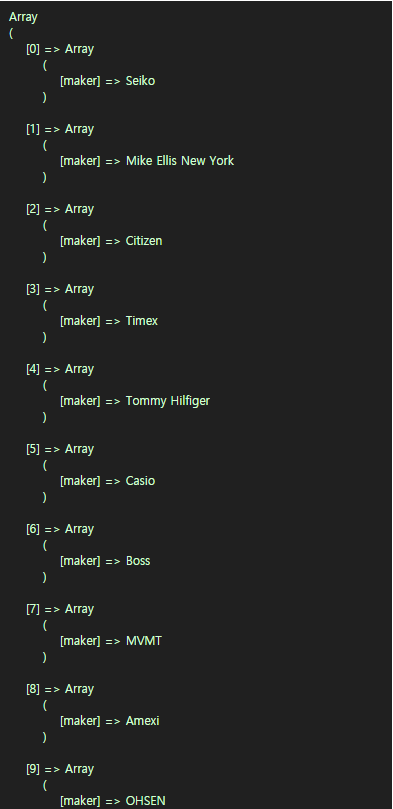Click the Casio maker value
The height and width of the screenshot is (809, 393).
tap(140, 481)
